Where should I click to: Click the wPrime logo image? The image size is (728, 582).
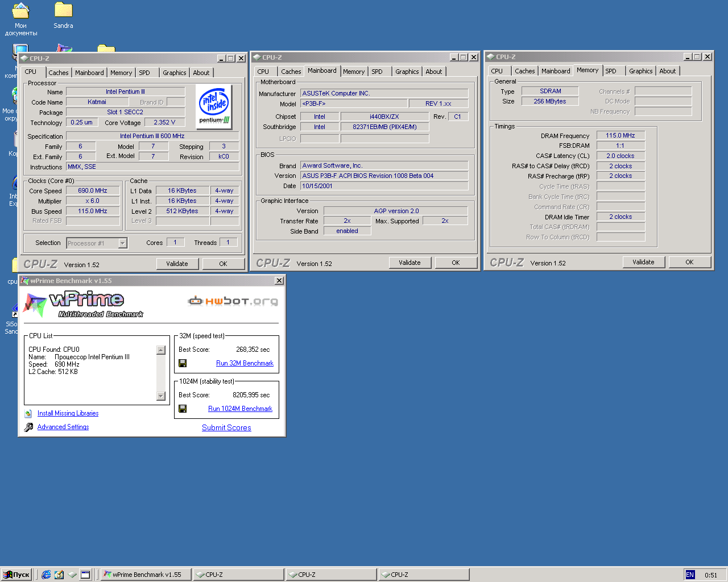pyautogui.click(x=83, y=304)
